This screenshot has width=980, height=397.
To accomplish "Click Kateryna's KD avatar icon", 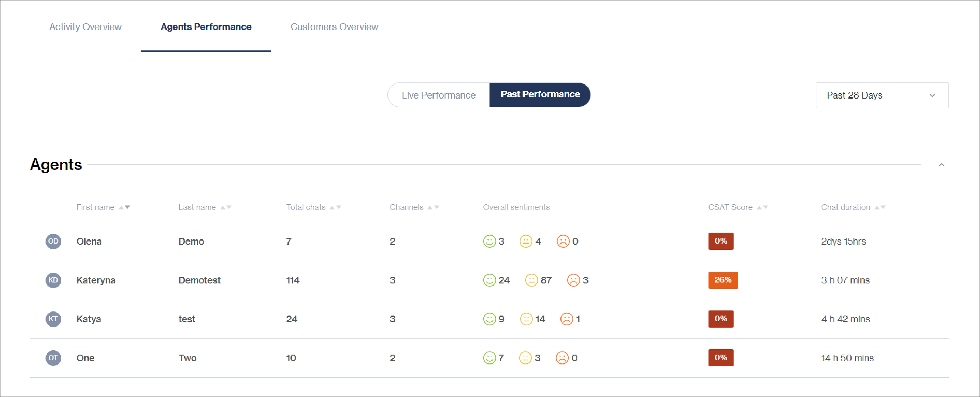I will (x=53, y=280).
